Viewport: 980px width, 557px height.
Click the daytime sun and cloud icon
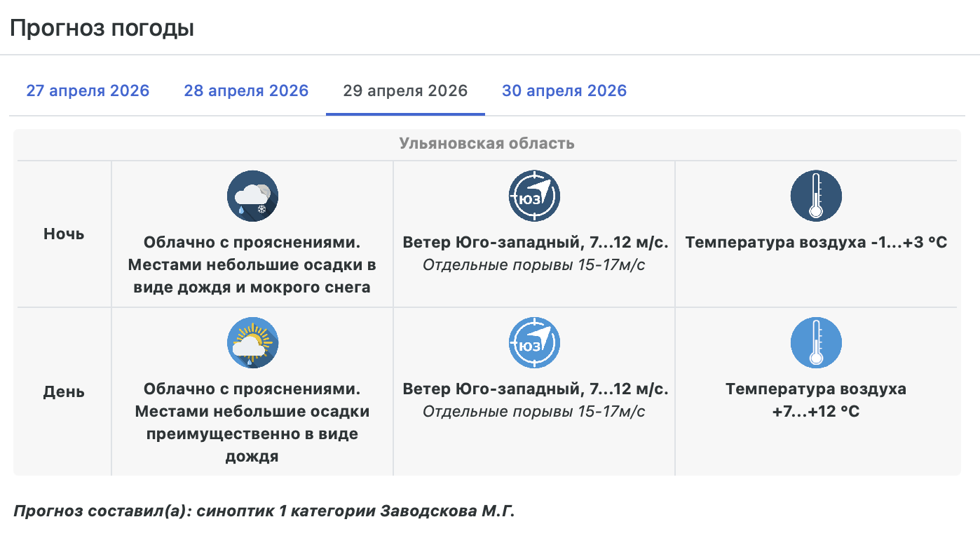[252, 343]
